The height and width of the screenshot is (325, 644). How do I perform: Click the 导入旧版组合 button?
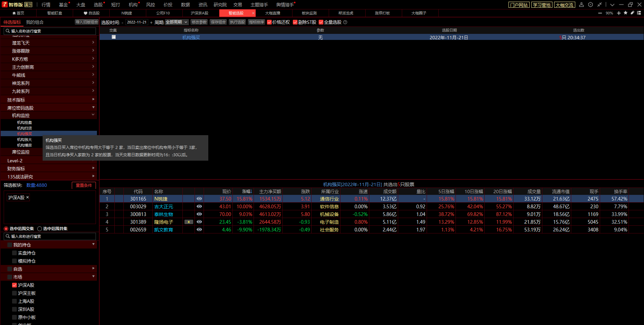click(87, 22)
